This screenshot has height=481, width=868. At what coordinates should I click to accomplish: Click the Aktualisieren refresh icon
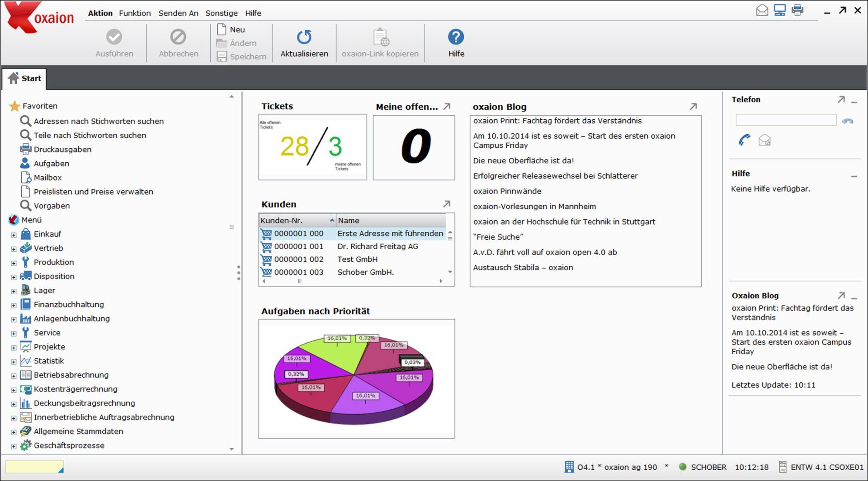(x=304, y=37)
